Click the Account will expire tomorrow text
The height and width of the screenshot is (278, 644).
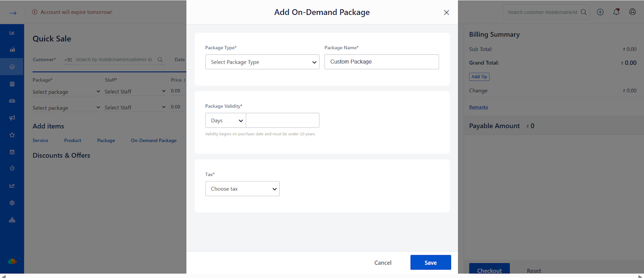(x=76, y=12)
